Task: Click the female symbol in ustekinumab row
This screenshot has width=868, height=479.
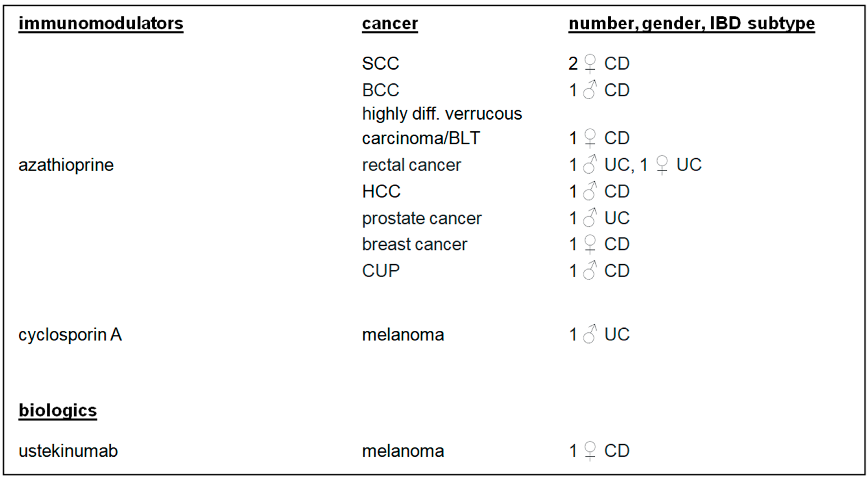Action: 590,451
